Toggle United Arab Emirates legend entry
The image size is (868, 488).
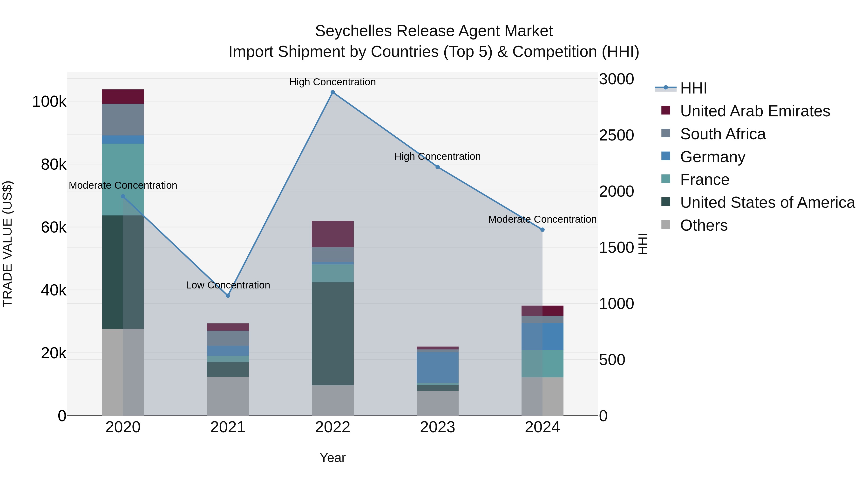745,111
